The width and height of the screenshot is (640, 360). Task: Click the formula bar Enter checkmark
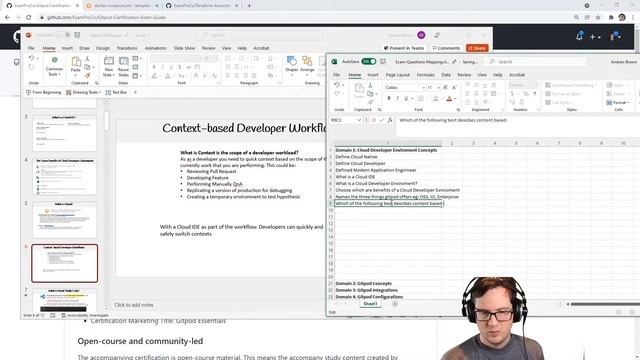click(382, 120)
